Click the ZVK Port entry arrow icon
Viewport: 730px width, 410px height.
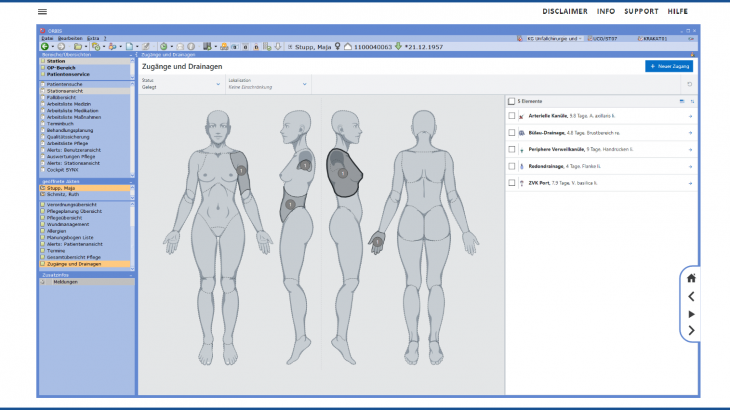(691, 184)
